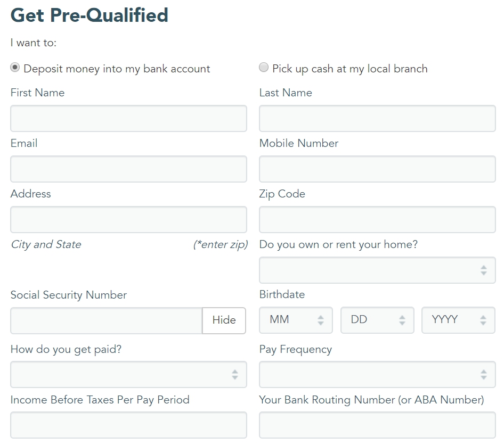Screen dimensions: 504x445
Task: Expand the How do you get paid dropdown
Action: (x=128, y=374)
